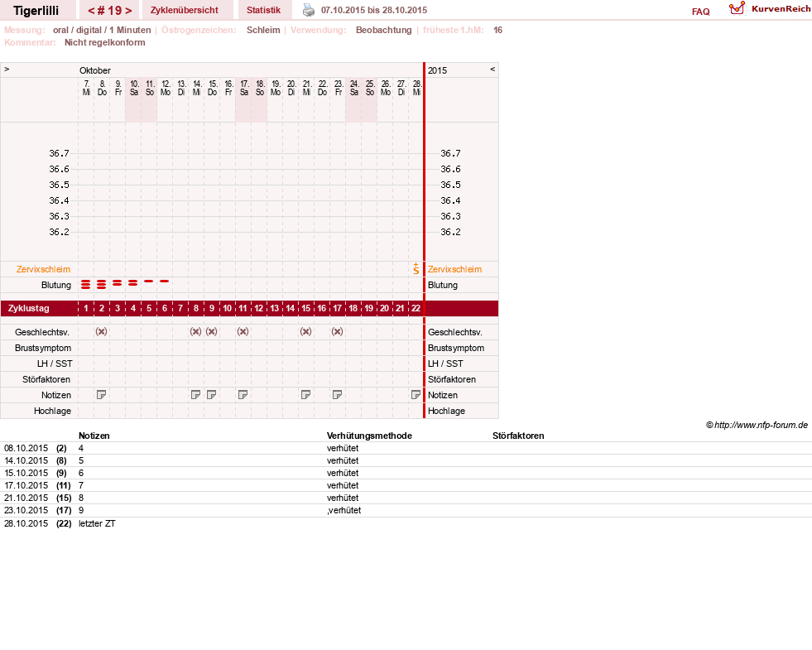Image resolution: width=812 pixels, height=650 pixels.
Task: Click the note row dated 15.10.2015
Action: 406,473
